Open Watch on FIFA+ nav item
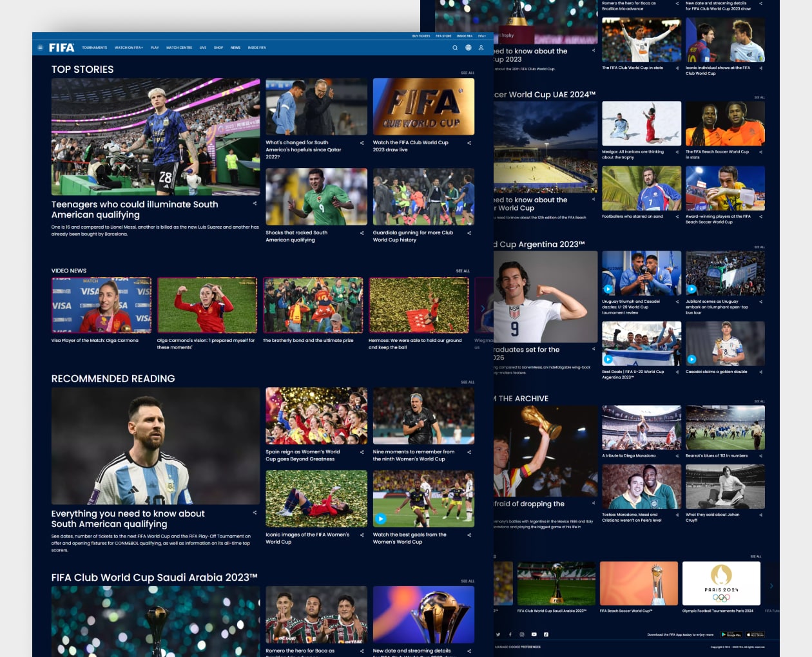This screenshot has height=657, width=812. pos(129,48)
